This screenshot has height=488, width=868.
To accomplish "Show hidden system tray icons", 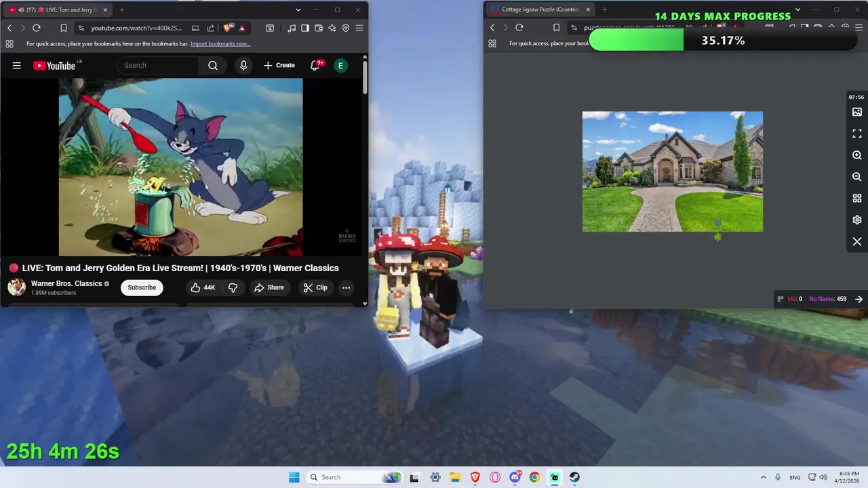I will tap(764, 477).
